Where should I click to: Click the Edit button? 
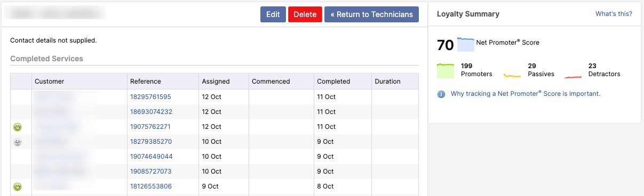pos(273,14)
